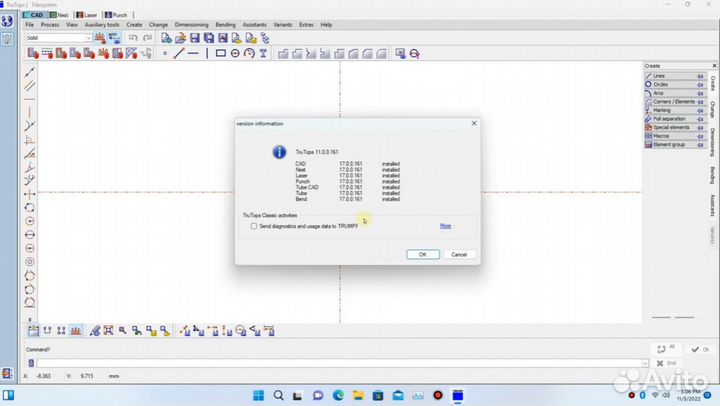The width and height of the screenshot is (720, 406).
Task: Expand the Special elements group
Action: coord(675,127)
